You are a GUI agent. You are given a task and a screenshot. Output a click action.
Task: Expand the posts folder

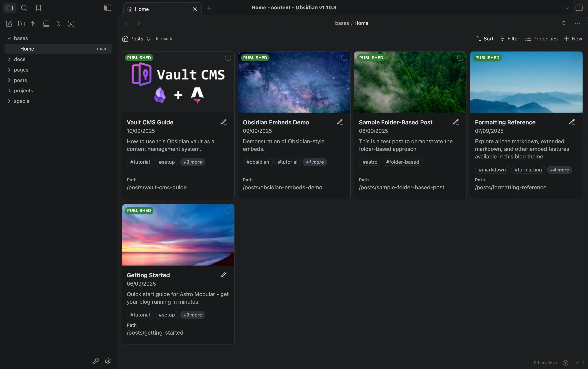tap(9, 80)
